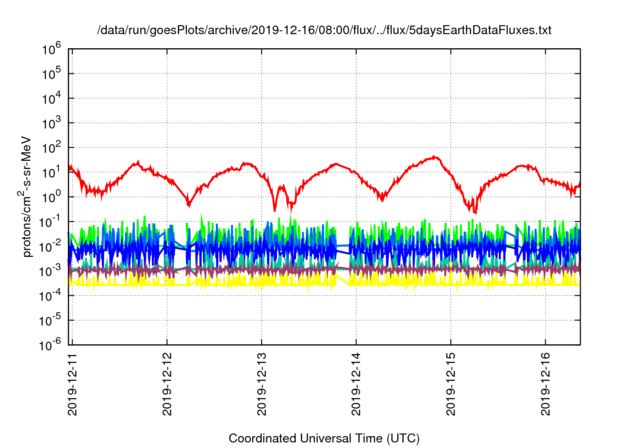Click the '2019-12-16' date label
Viewport: 640px width, 448px height.
[x=546, y=385]
